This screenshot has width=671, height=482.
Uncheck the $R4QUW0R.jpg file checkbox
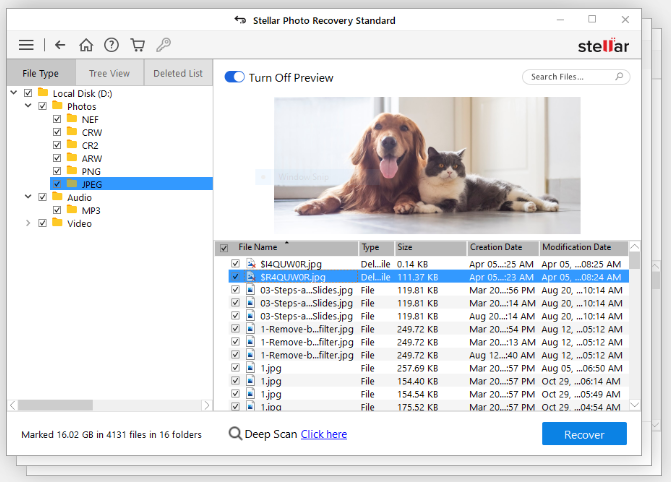(235, 277)
